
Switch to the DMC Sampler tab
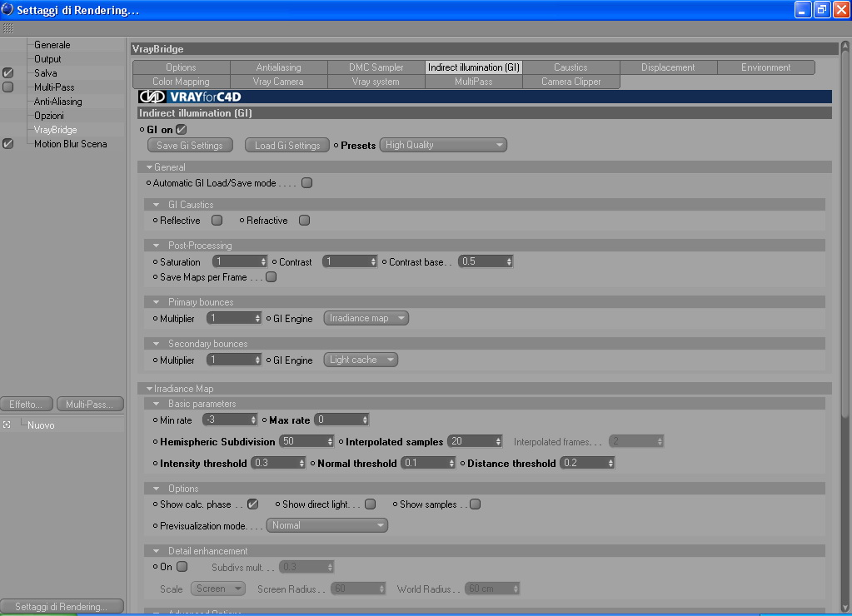pyautogui.click(x=376, y=67)
